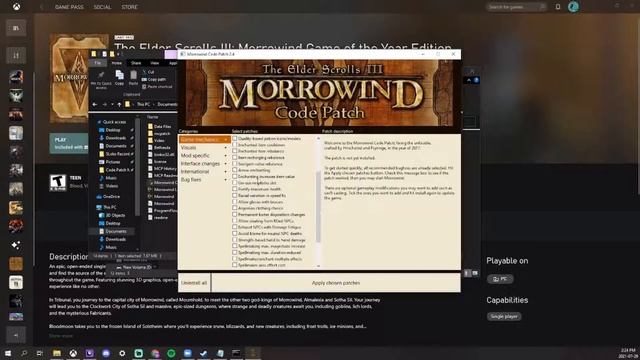Select the Mod specific category
Image resolution: width=640 pixels, height=360 pixels.
[x=204, y=156]
